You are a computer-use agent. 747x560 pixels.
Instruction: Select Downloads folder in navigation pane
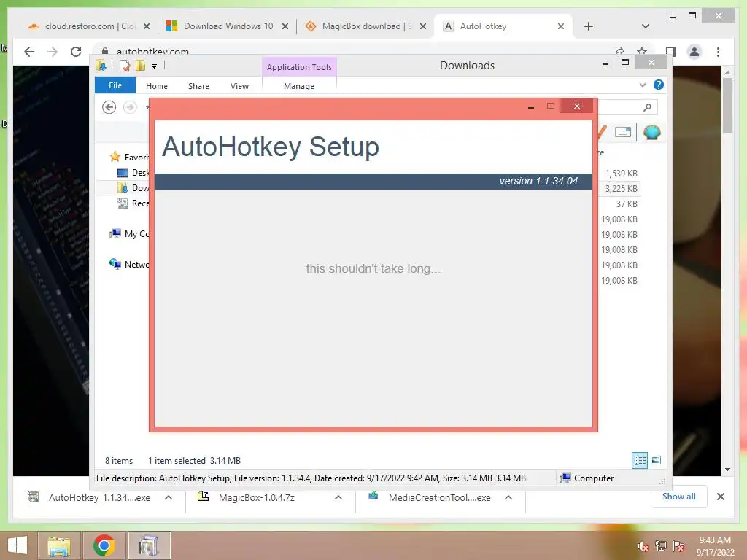click(x=133, y=187)
